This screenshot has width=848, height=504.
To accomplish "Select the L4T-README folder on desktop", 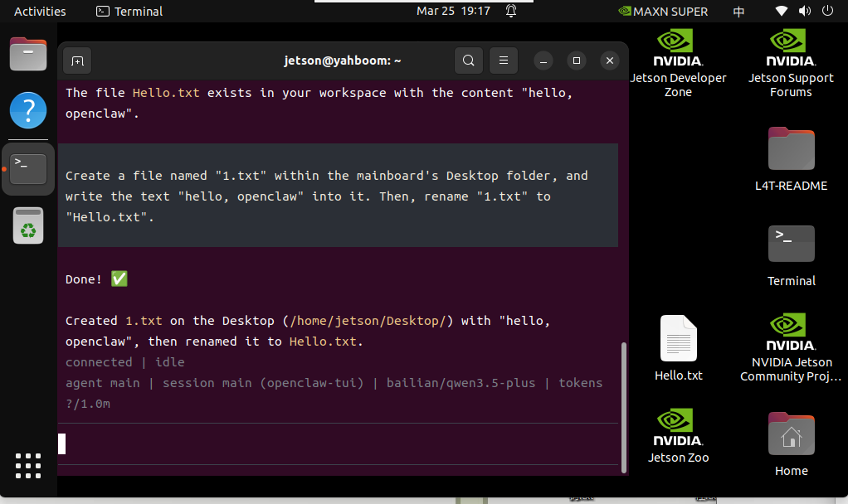I will coord(791,159).
